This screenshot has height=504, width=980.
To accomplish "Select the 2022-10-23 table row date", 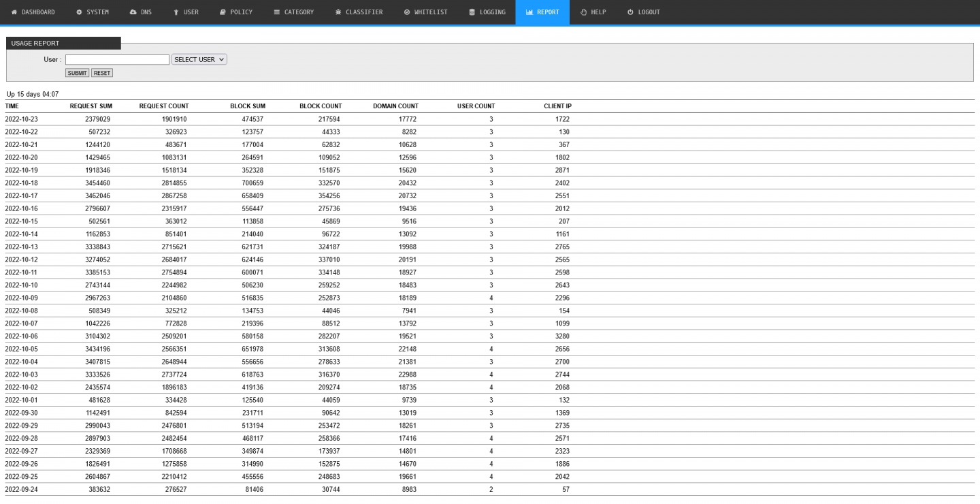I will click(21, 119).
